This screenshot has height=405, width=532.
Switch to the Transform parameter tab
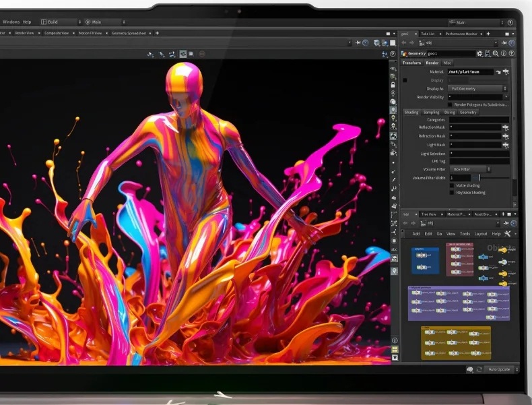click(x=411, y=63)
